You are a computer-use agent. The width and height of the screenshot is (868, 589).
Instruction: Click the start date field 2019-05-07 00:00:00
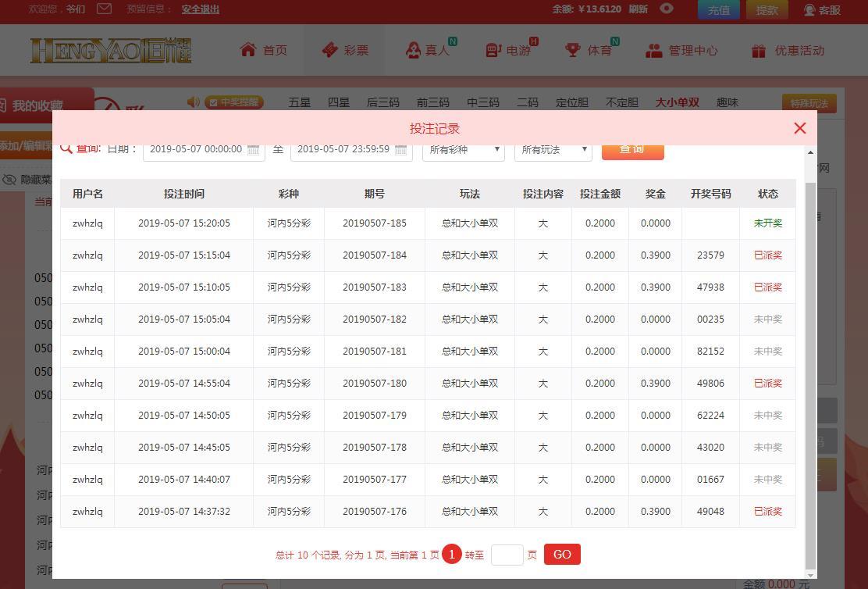pos(204,150)
